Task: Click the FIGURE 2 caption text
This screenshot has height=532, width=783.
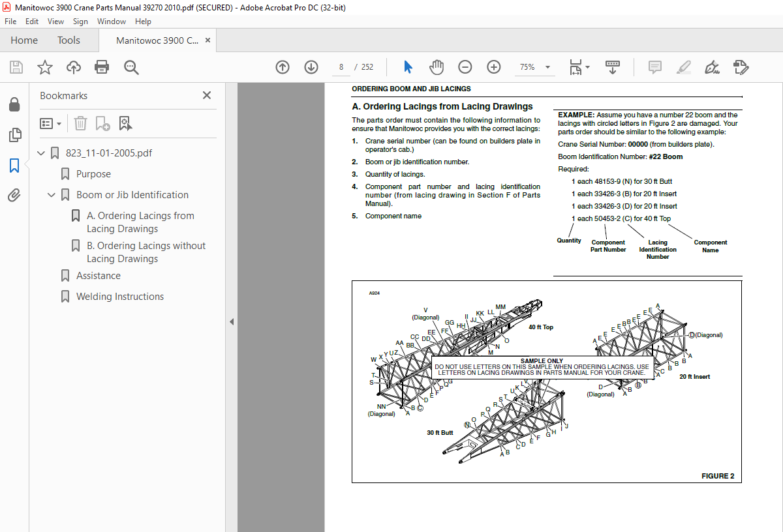Action: [x=718, y=476]
